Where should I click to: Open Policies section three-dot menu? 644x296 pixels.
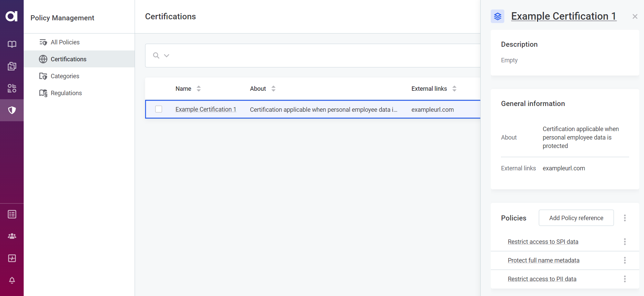pos(625,218)
